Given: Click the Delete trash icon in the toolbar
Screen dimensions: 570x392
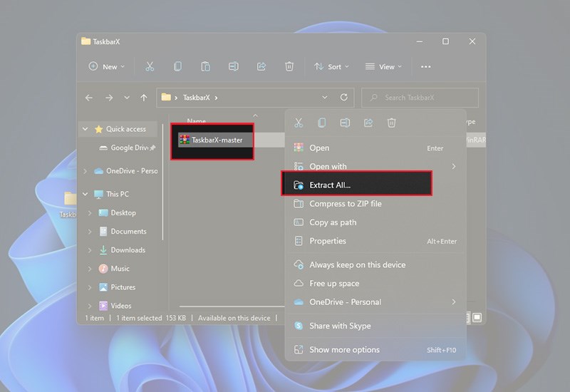Looking at the screenshot, I should click(289, 66).
